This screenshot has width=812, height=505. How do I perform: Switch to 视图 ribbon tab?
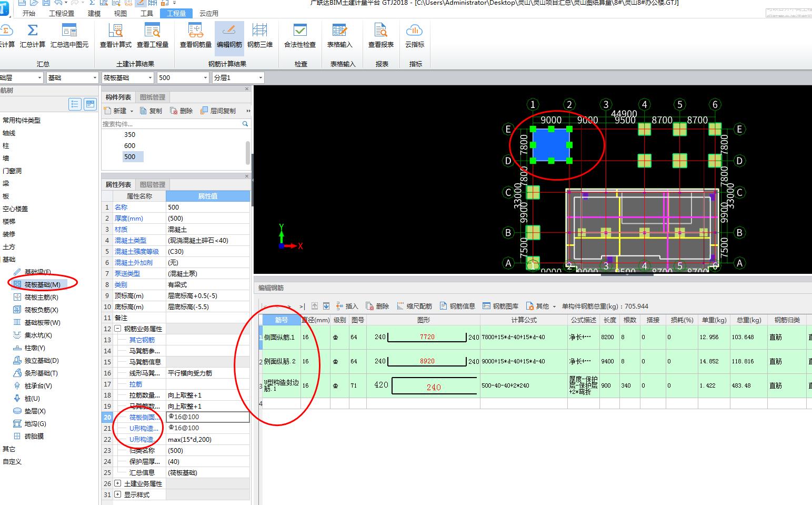(x=121, y=14)
